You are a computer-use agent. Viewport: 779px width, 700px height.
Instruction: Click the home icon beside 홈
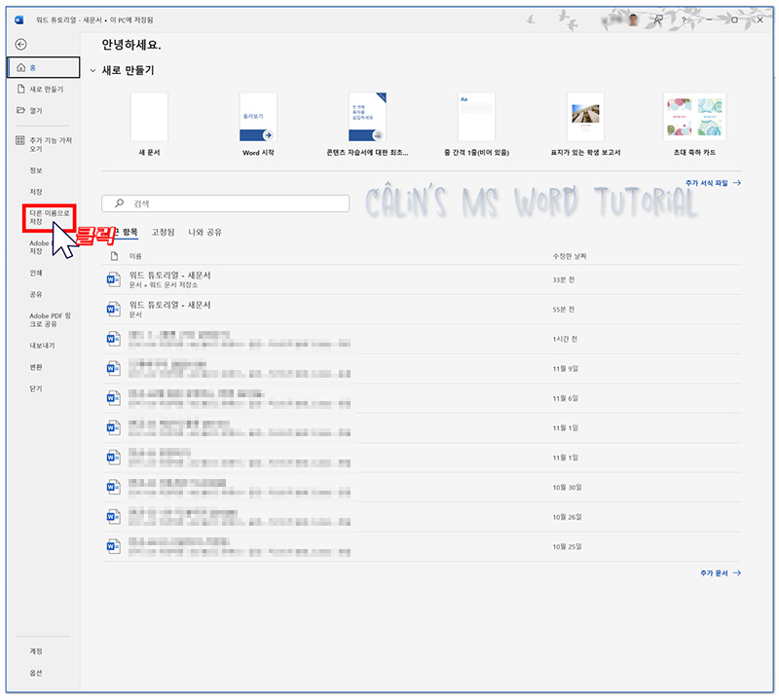coord(20,67)
